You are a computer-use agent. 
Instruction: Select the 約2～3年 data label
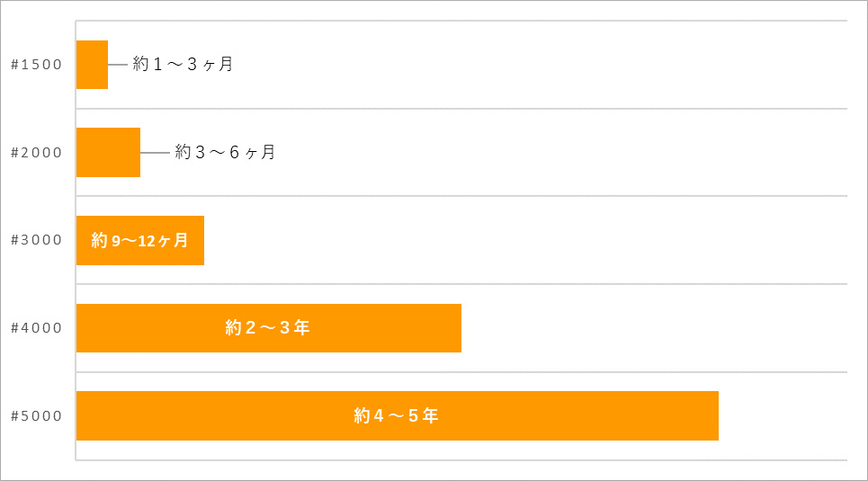tap(267, 328)
